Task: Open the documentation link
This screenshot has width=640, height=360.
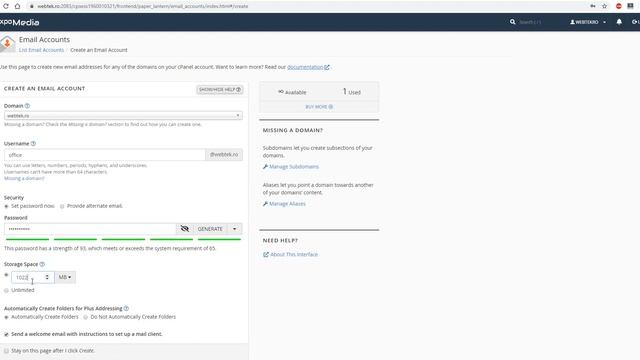Action: coord(308,67)
